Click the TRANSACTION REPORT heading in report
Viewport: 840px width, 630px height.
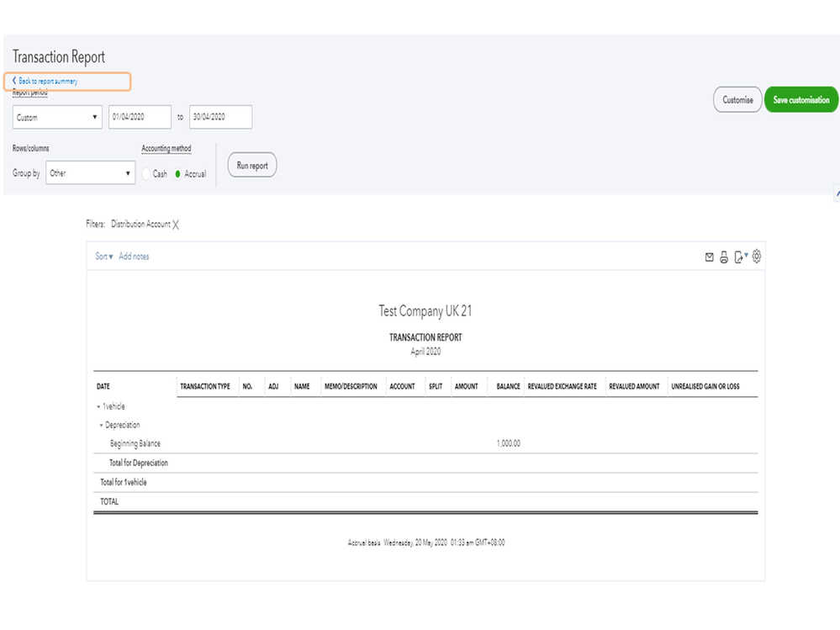(x=425, y=337)
